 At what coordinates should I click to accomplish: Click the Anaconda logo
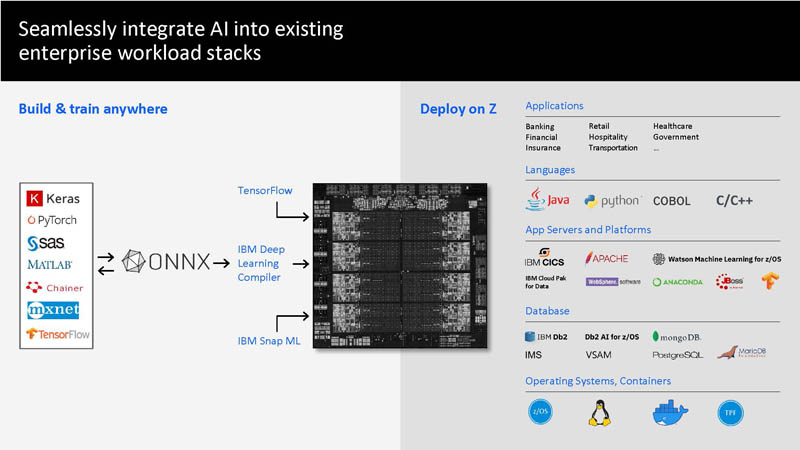(x=678, y=282)
